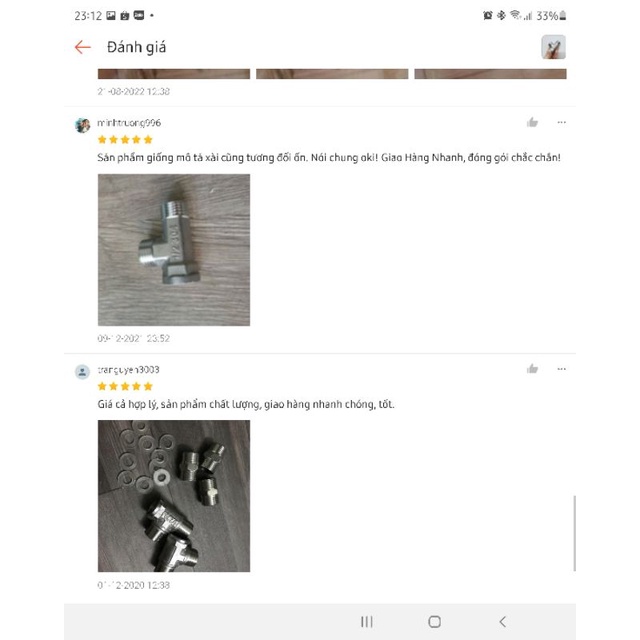This screenshot has height=640, width=640.
Task: Open more options for tranguyen3003's review
Action: [x=562, y=369]
